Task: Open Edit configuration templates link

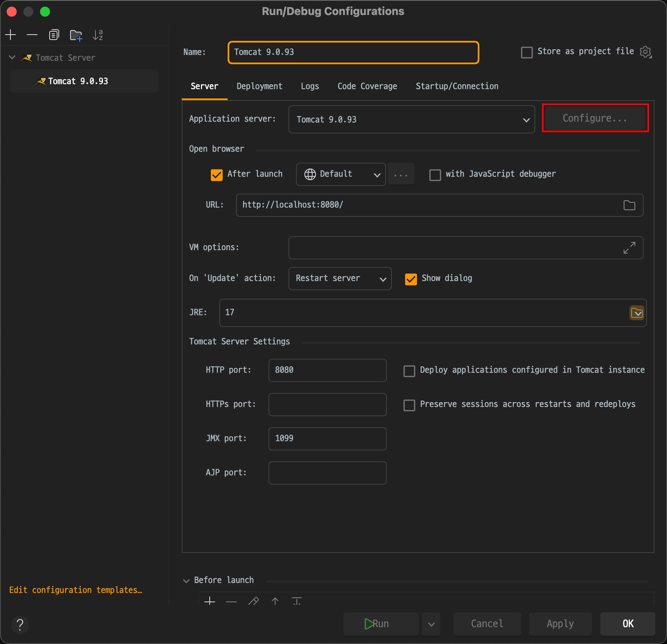Action: click(75, 590)
